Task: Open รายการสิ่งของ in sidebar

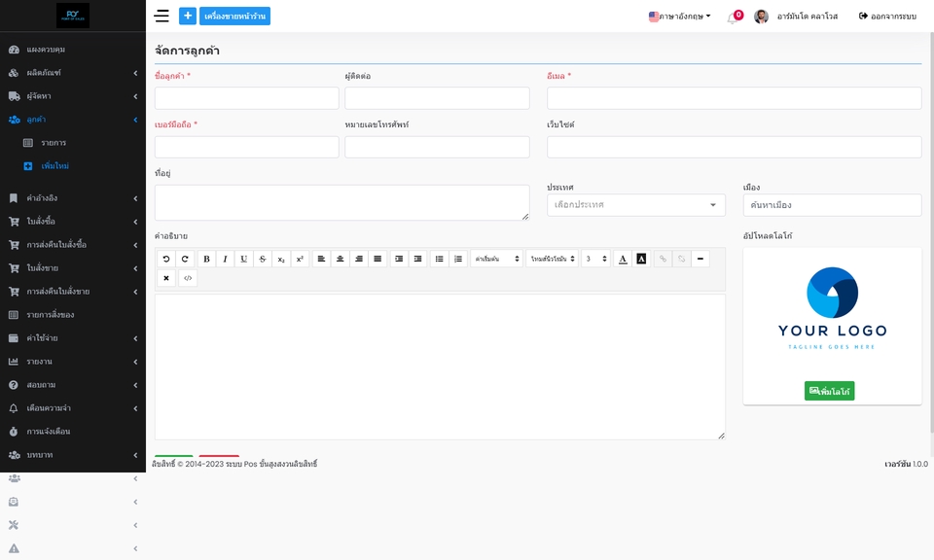Action: (73, 314)
